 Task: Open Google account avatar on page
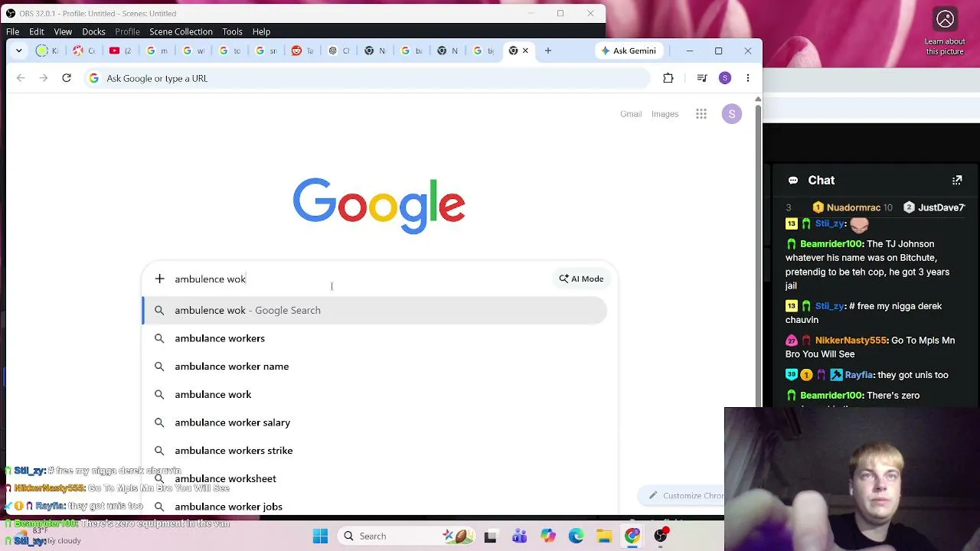(x=732, y=114)
